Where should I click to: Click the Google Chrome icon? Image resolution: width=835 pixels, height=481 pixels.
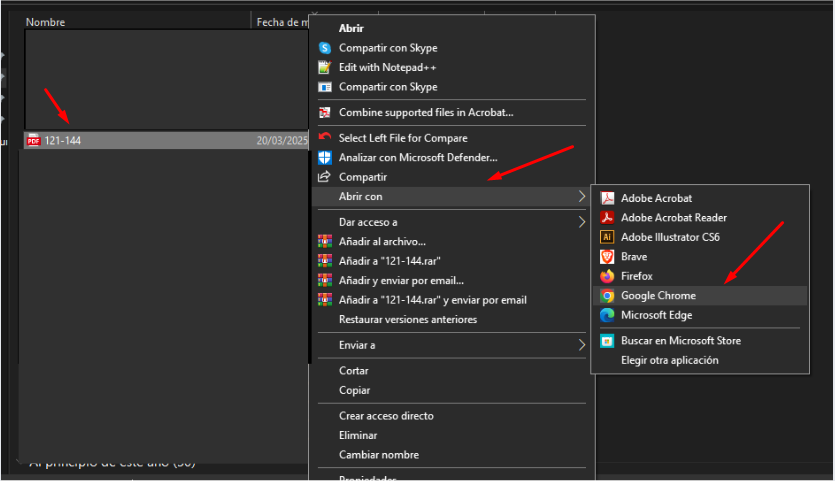(x=606, y=296)
